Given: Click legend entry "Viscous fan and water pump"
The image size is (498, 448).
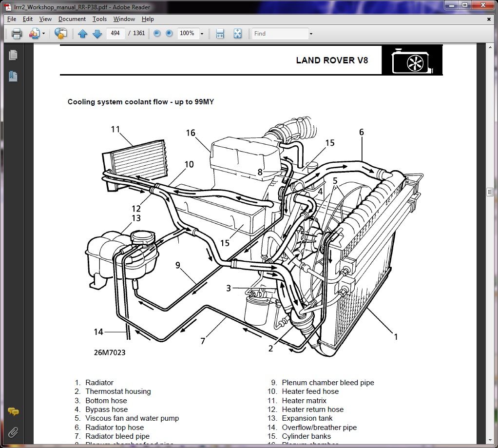Looking at the screenshot, I should click(132, 418).
